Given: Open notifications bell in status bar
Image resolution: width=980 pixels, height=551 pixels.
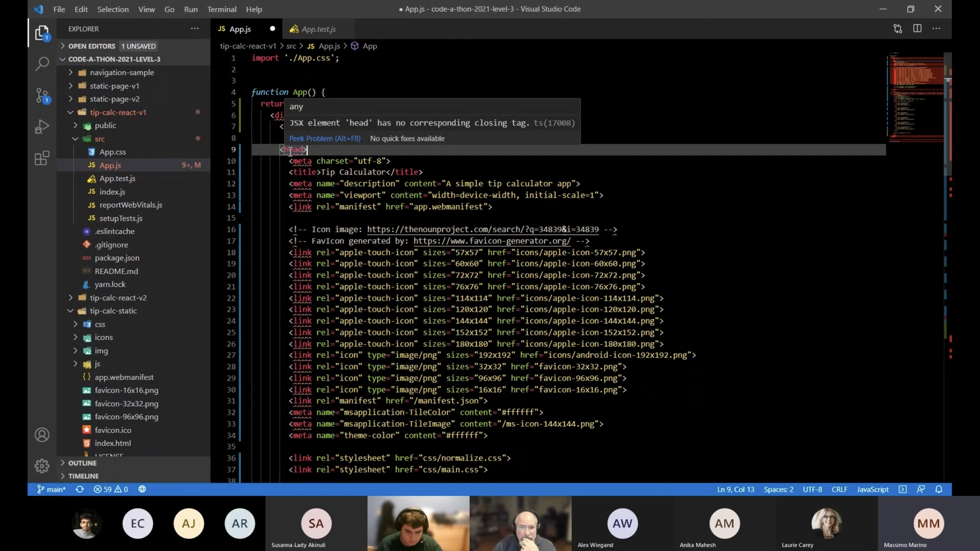Looking at the screenshot, I should click(x=939, y=489).
